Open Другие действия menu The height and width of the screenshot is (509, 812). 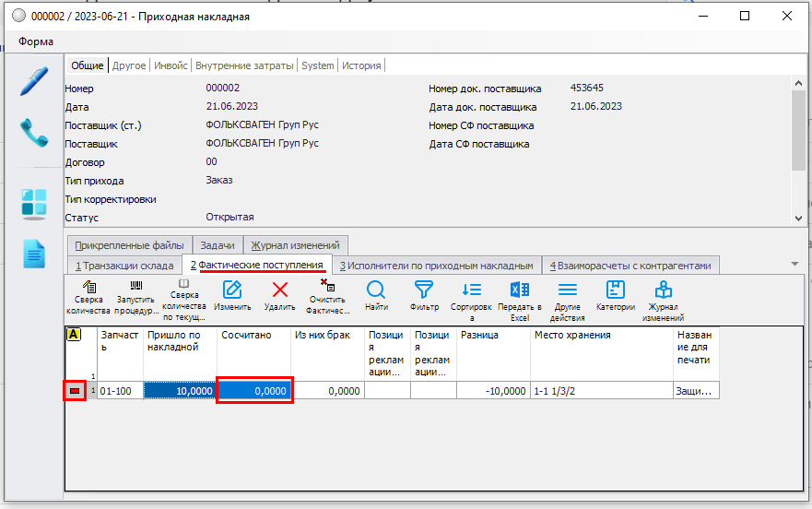click(x=568, y=296)
